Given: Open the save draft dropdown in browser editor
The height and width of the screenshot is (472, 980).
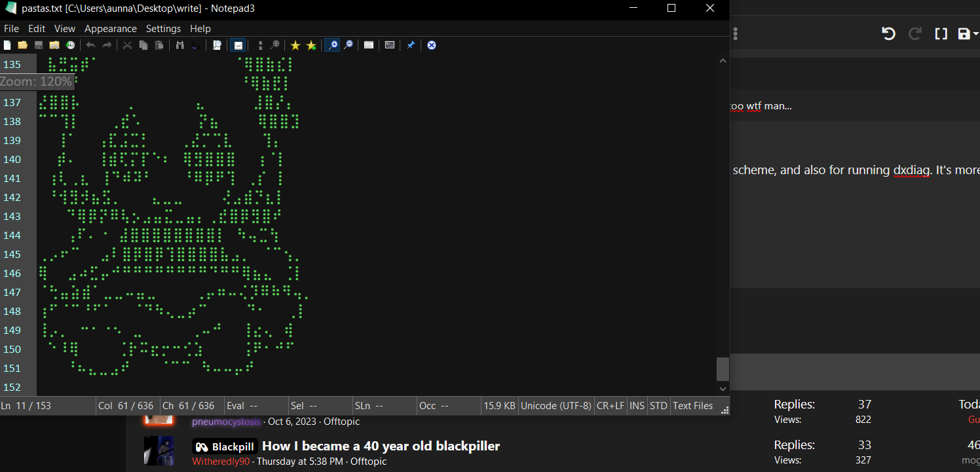Looking at the screenshot, I should tap(968, 34).
